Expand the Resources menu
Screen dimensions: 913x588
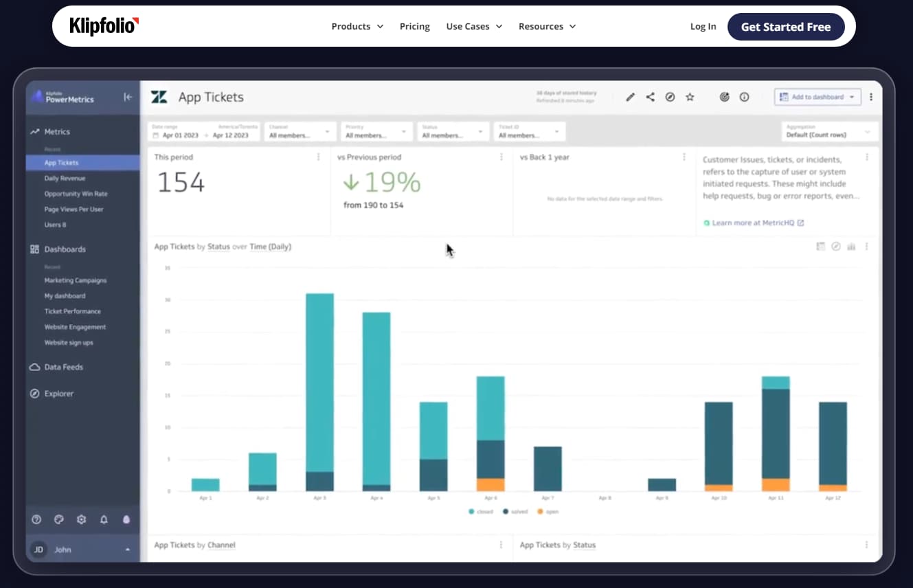[547, 26]
